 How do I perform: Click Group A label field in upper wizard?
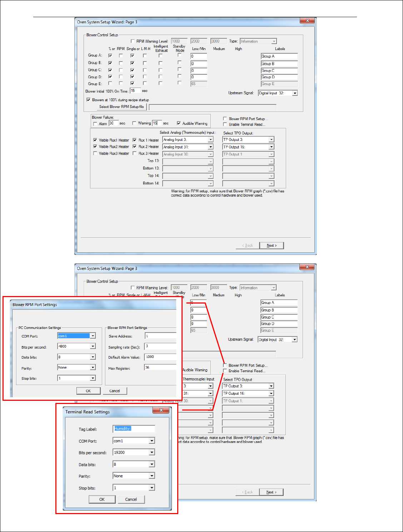click(x=279, y=56)
